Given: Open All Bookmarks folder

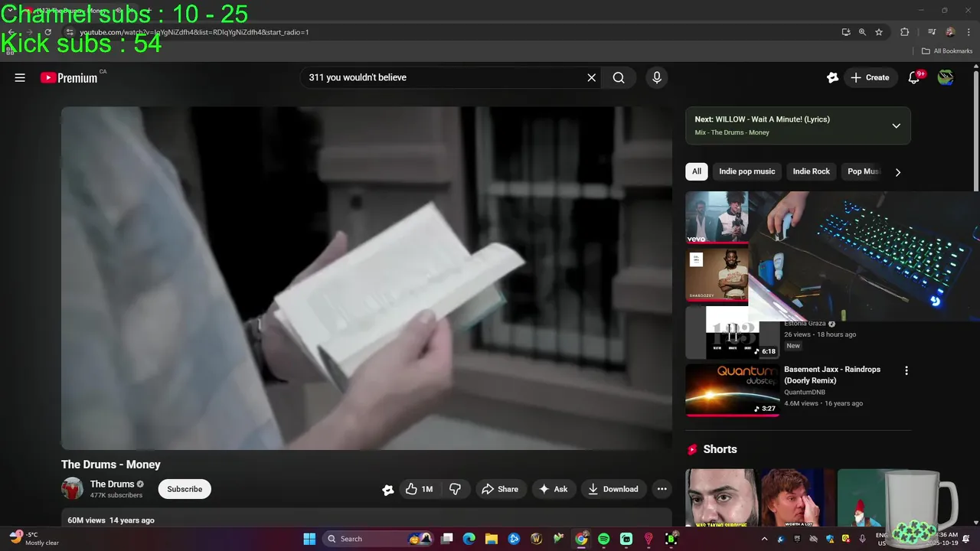Looking at the screenshot, I should point(947,51).
